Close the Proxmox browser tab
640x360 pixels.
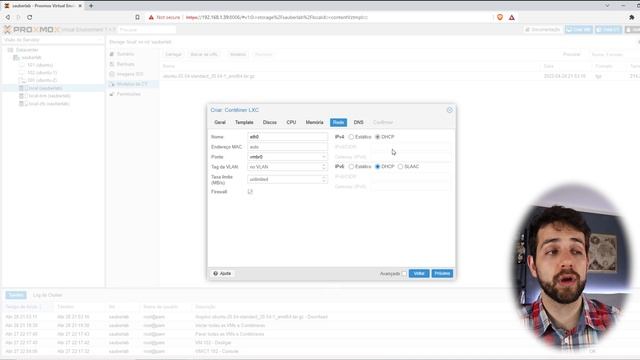click(x=80, y=6)
